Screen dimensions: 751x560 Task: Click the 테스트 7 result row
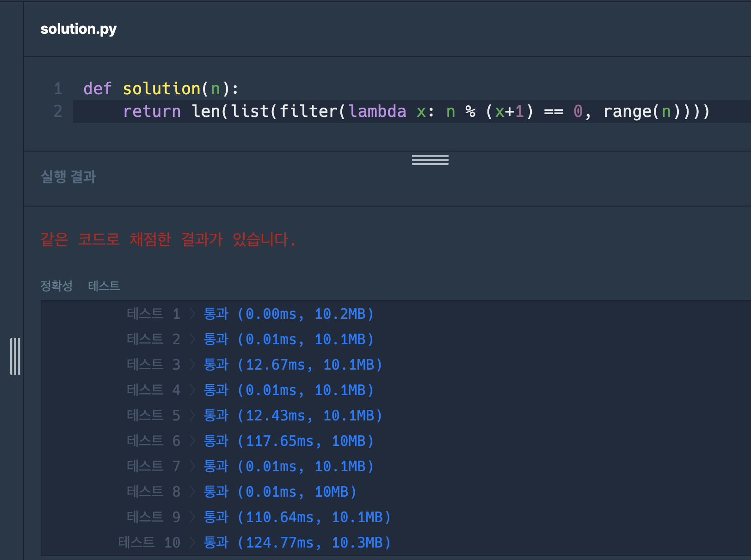coord(250,466)
